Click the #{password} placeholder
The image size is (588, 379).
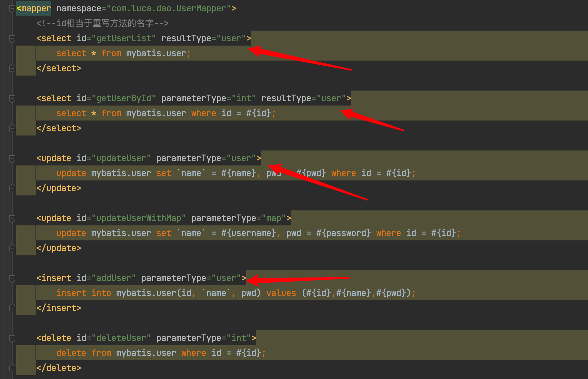tap(344, 233)
